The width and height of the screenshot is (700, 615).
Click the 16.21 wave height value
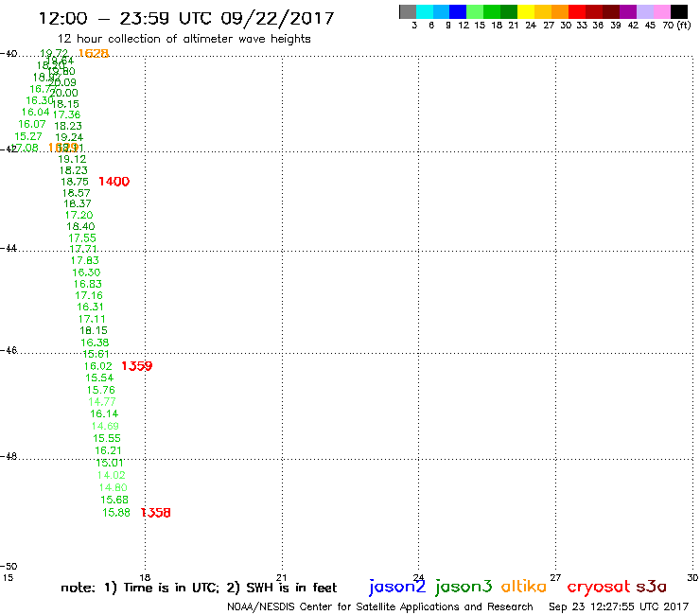coord(108,450)
